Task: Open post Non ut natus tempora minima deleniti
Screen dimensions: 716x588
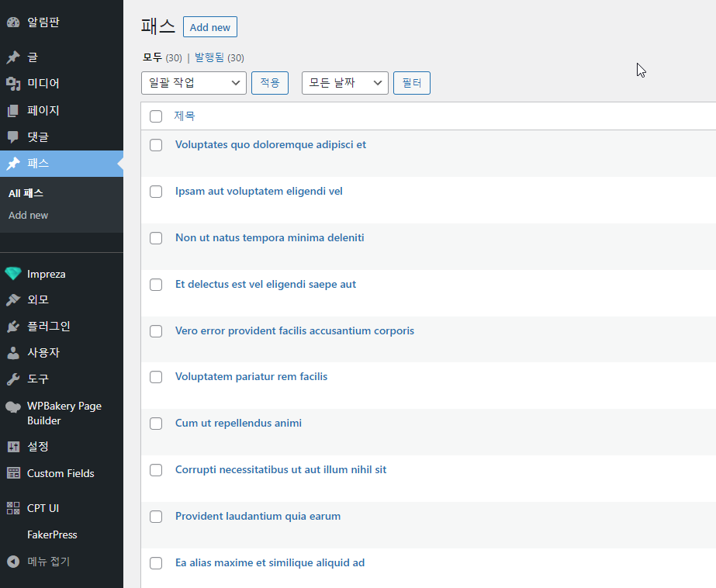Action: pos(270,238)
